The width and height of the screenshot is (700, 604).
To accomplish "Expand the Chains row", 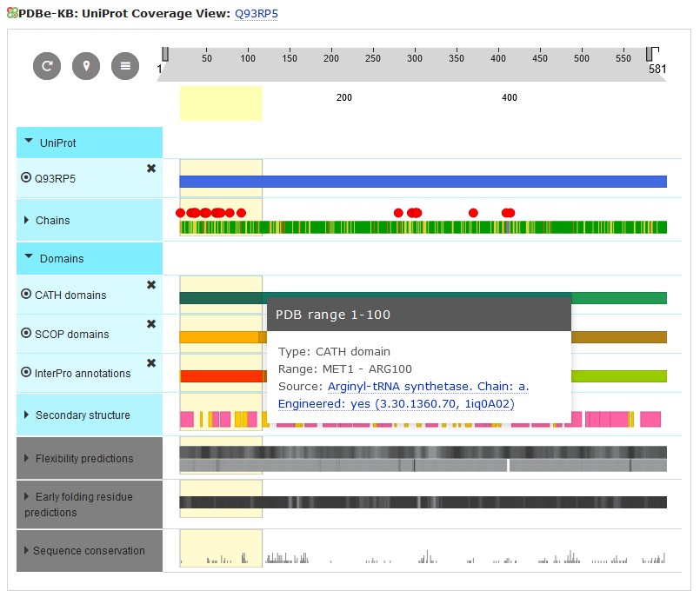I will [26, 221].
